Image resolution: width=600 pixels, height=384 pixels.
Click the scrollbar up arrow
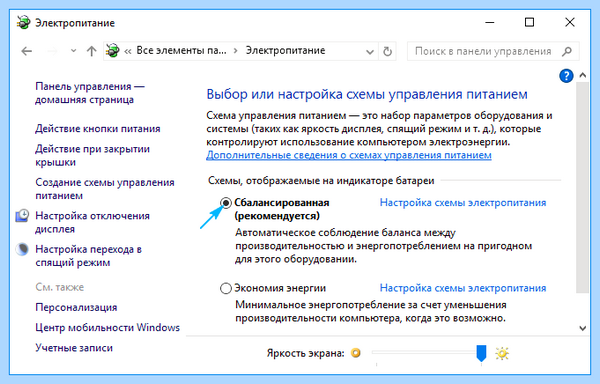[582, 75]
